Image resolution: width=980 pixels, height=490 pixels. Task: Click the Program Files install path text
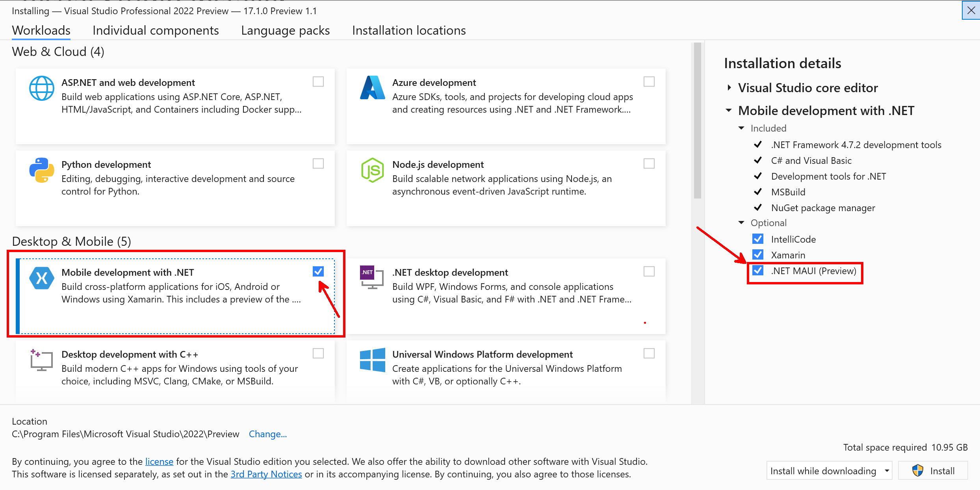click(126, 434)
